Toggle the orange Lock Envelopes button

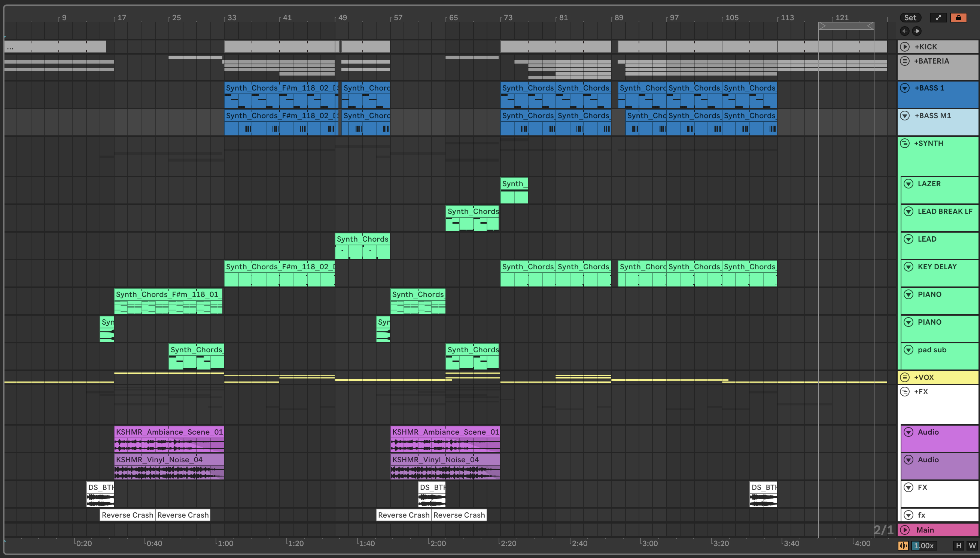pos(958,18)
